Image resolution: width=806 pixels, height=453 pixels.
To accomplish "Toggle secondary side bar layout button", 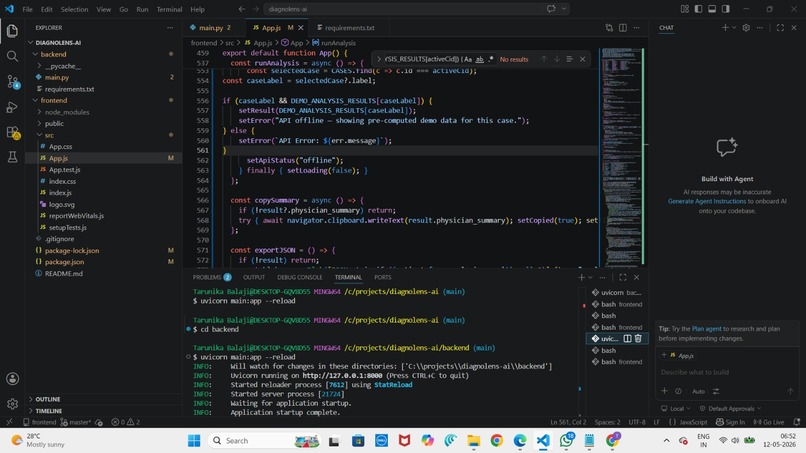I will click(x=725, y=9).
